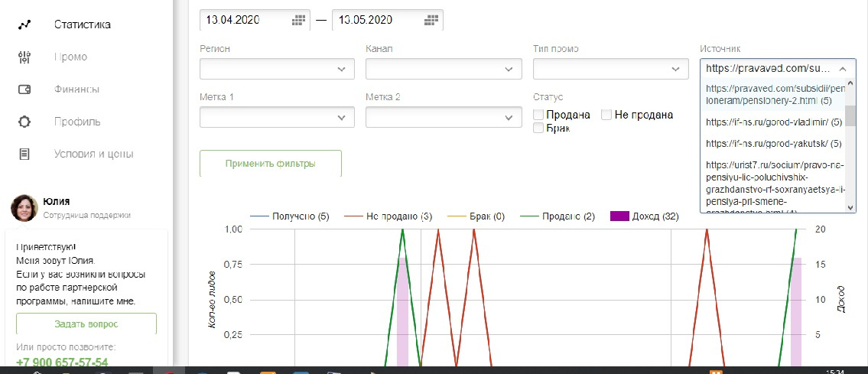Toggle Доход (32) purple legend swatch
This screenshot has width=868, height=374.
(x=619, y=216)
